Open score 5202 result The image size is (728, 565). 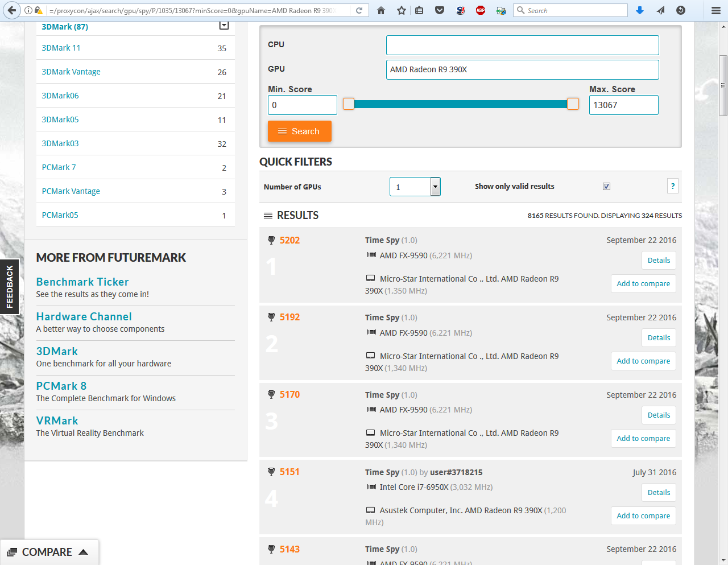click(289, 240)
